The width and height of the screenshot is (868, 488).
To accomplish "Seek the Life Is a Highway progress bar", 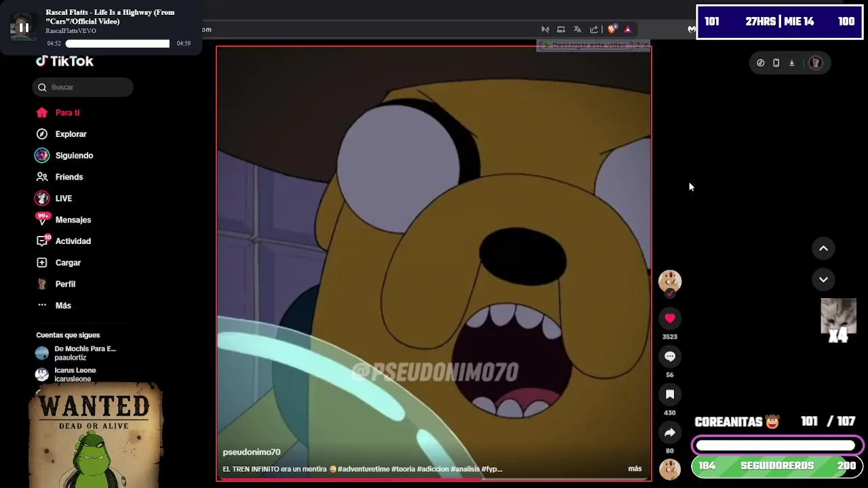I will click(x=117, y=43).
